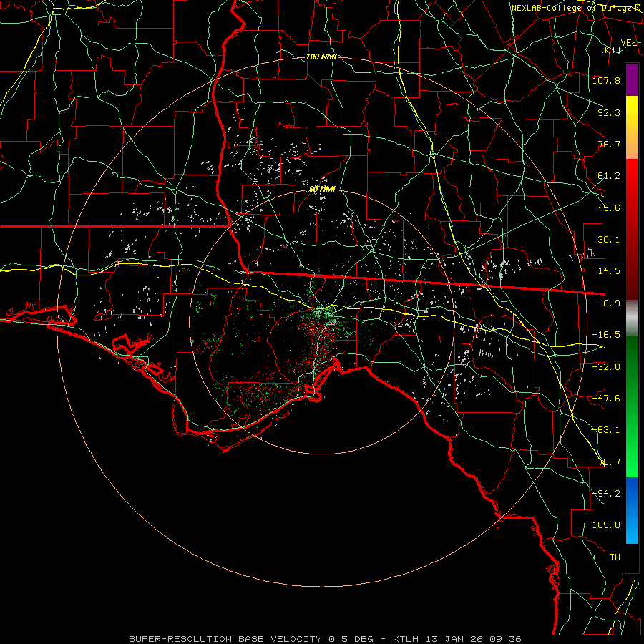The height and width of the screenshot is (644, 644).
Task: Click the -109.8 scale value
Action: (x=603, y=525)
